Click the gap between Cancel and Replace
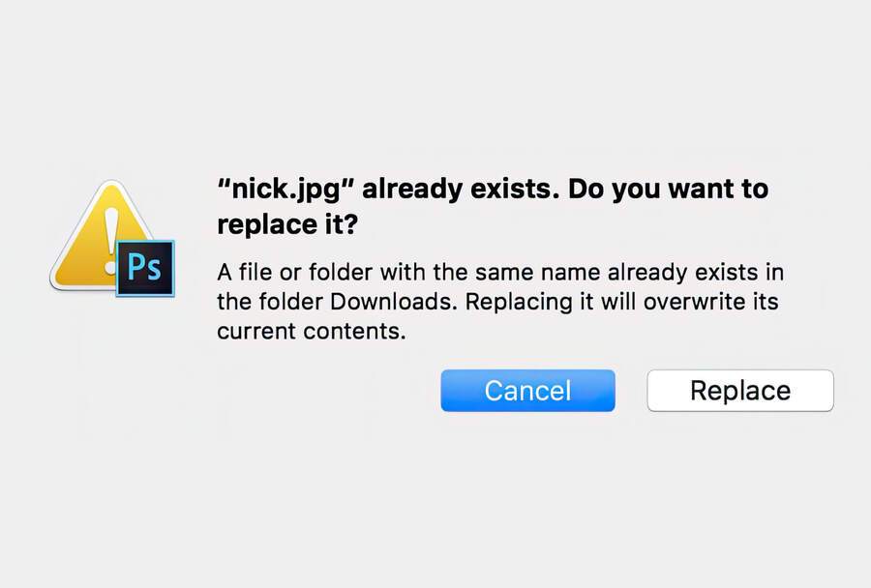The image size is (871, 588). [x=631, y=391]
